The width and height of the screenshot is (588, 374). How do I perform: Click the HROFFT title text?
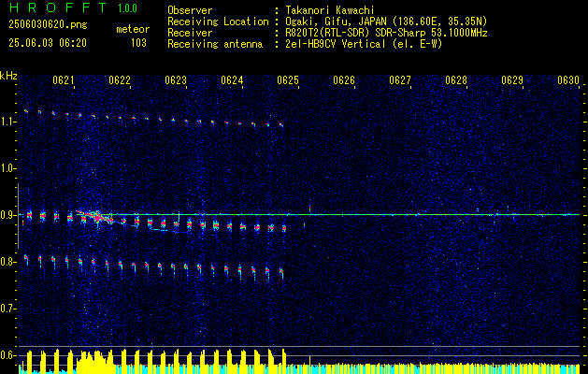(x=57, y=8)
